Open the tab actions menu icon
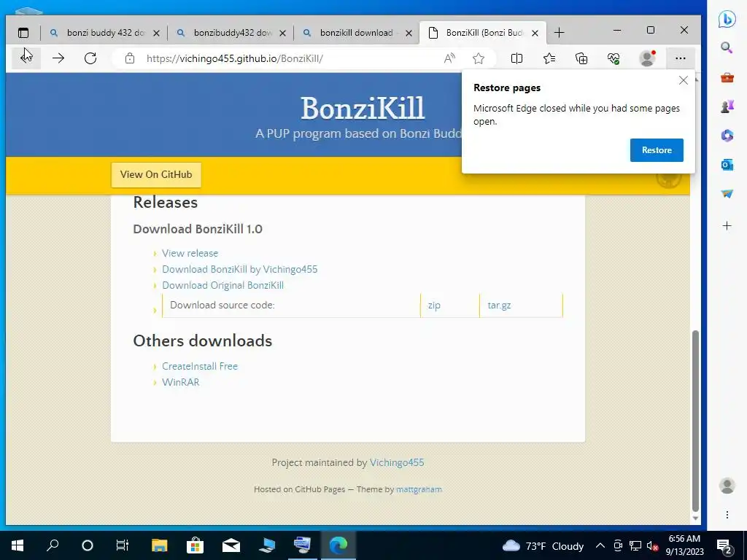The width and height of the screenshot is (747, 560). pyautogui.click(x=23, y=33)
